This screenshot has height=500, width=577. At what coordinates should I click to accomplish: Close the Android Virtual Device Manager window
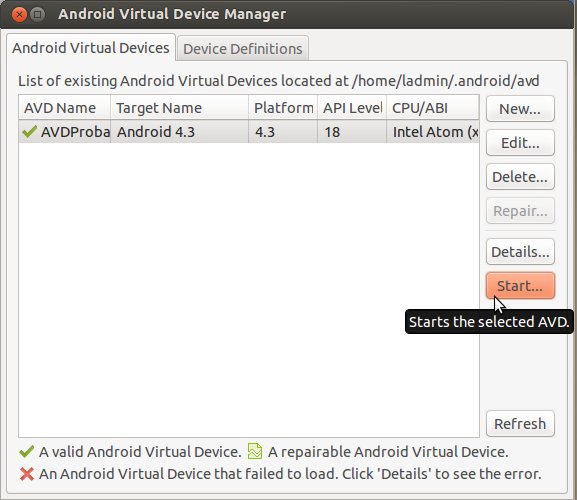(x=19, y=15)
